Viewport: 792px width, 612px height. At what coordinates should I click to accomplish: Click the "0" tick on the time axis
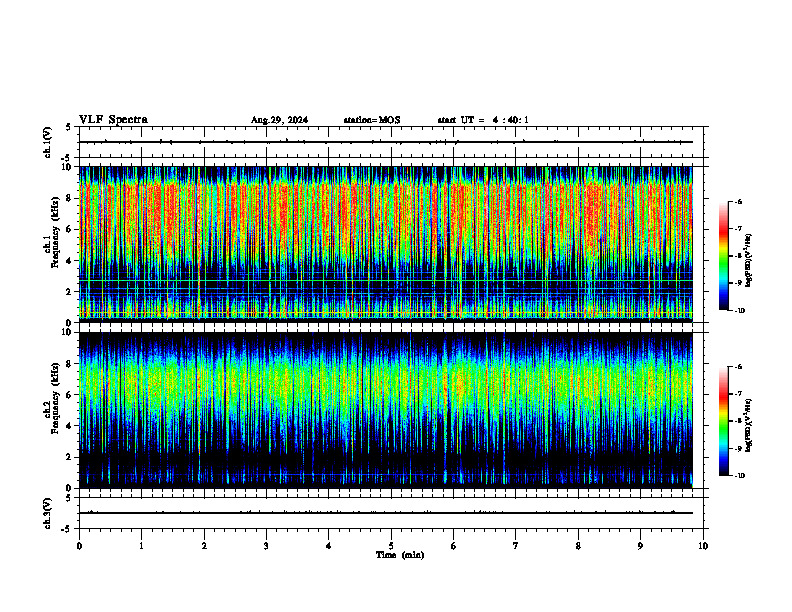pyautogui.click(x=79, y=546)
